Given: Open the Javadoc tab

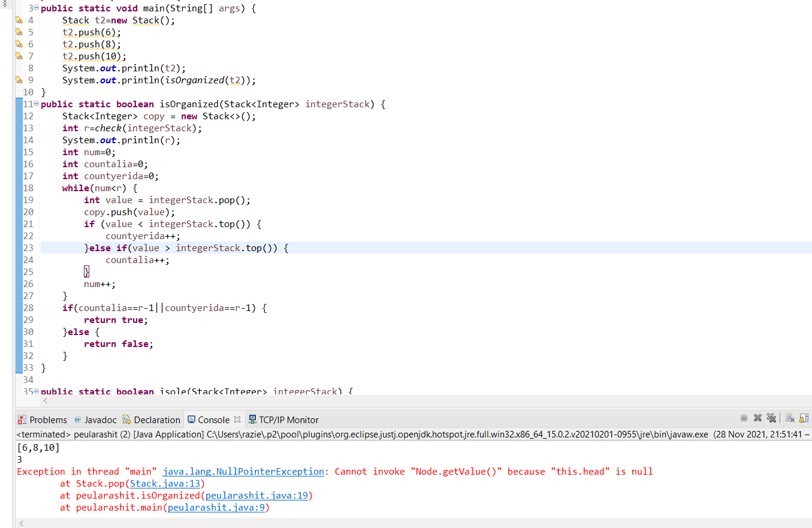Looking at the screenshot, I should 95,420.
